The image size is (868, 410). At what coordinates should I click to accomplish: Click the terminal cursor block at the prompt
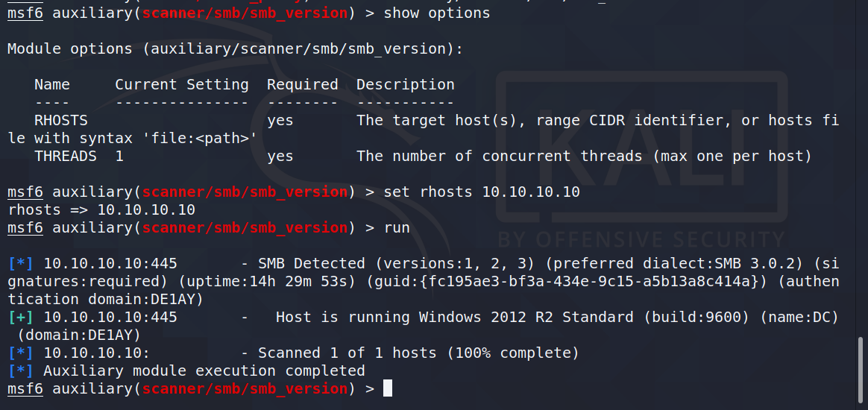[388, 388]
